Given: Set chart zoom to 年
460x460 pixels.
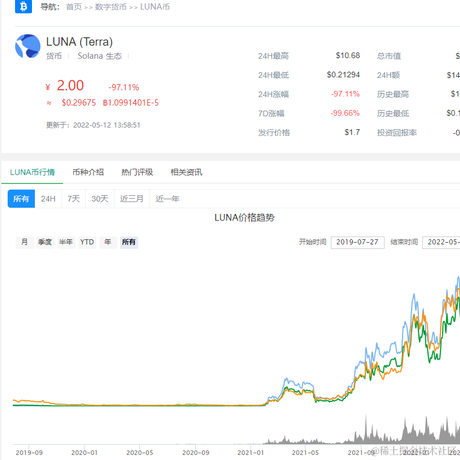Looking at the screenshot, I should pyautogui.click(x=108, y=242).
